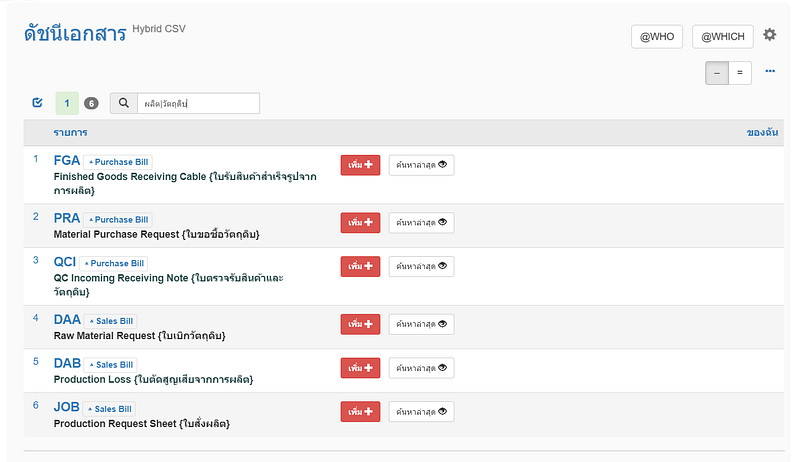Click the gray 6 count badge
Image resolution: width=800 pixels, height=462 pixels.
tap(91, 103)
